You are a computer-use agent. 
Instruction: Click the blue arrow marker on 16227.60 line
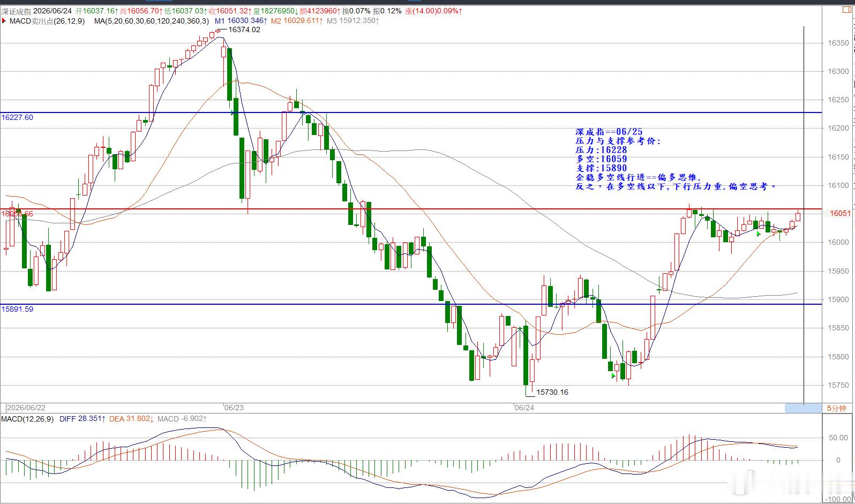tap(232, 112)
